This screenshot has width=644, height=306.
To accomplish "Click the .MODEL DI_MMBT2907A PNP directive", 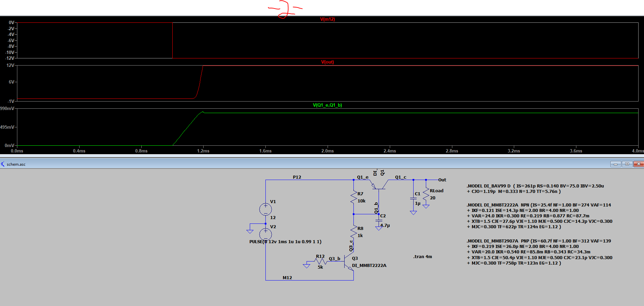I will (x=539, y=252).
